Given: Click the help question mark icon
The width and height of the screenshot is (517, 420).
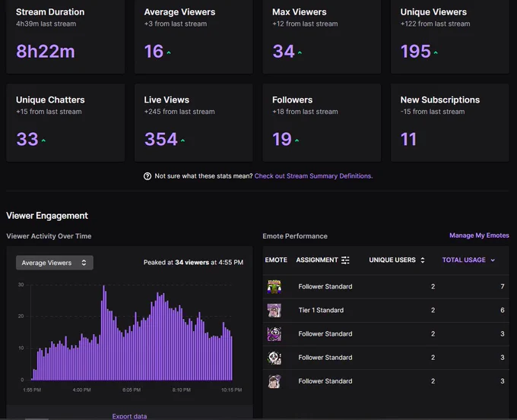Looking at the screenshot, I should click(147, 176).
